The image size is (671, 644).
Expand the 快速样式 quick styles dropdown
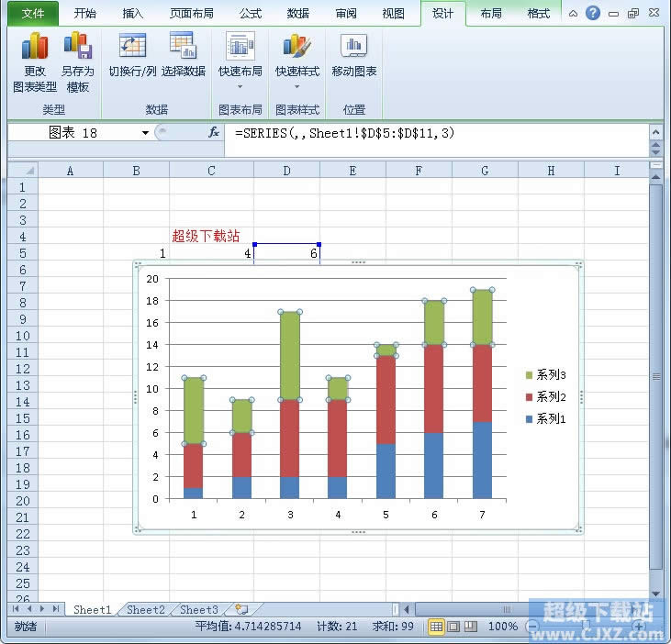(297, 87)
